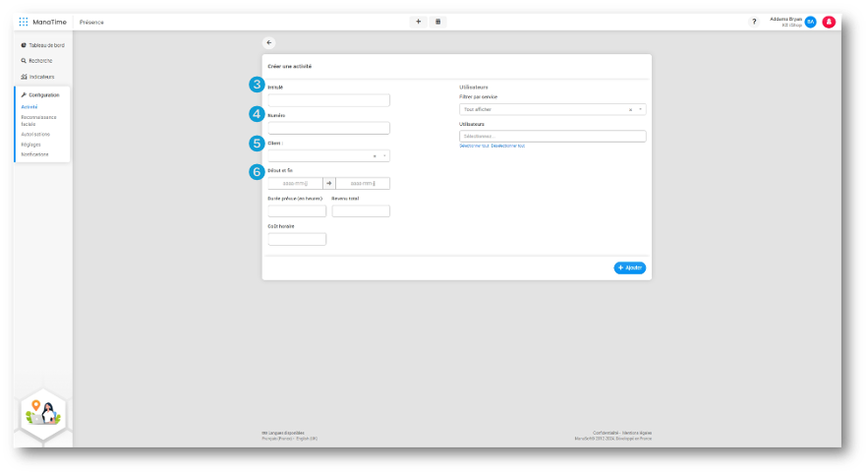868x474 pixels.
Task: Clear the Client field with its x
Action: click(375, 156)
